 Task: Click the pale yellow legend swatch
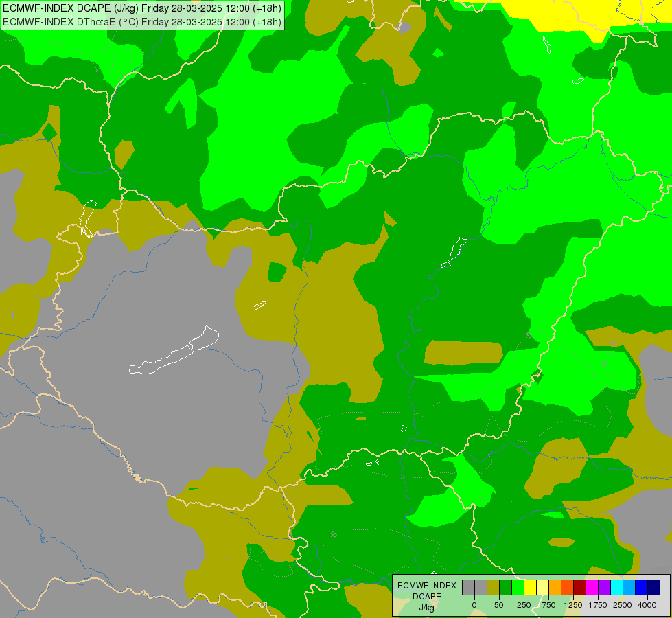(x=542, y=587)
